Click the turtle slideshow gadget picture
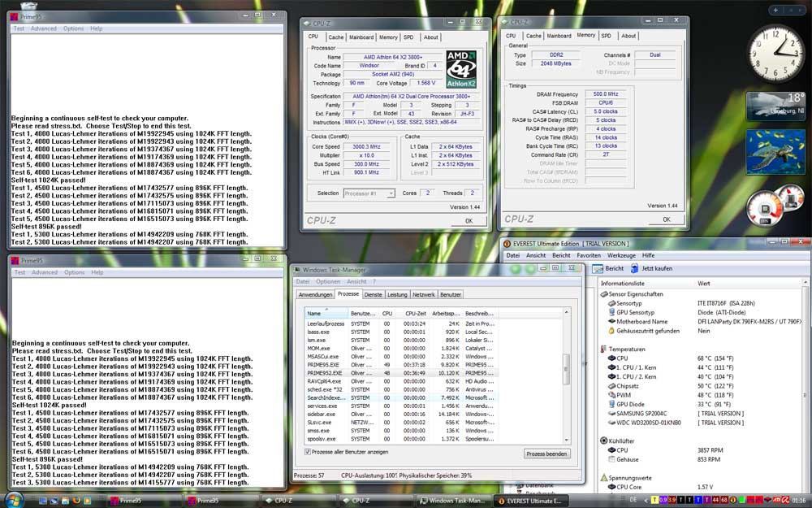Viewport: 812px width, 508px height. click(x=775, y=152)
